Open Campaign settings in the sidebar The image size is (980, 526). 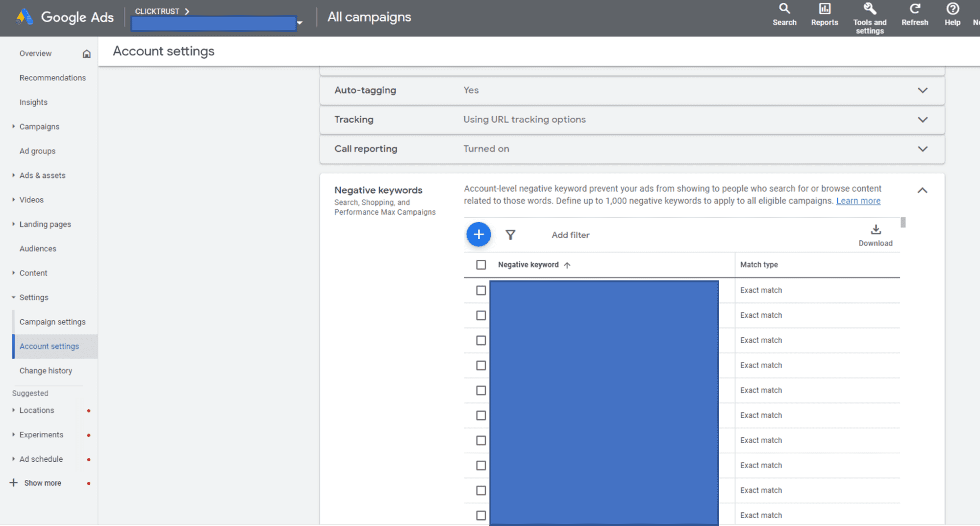click(52, 322)
